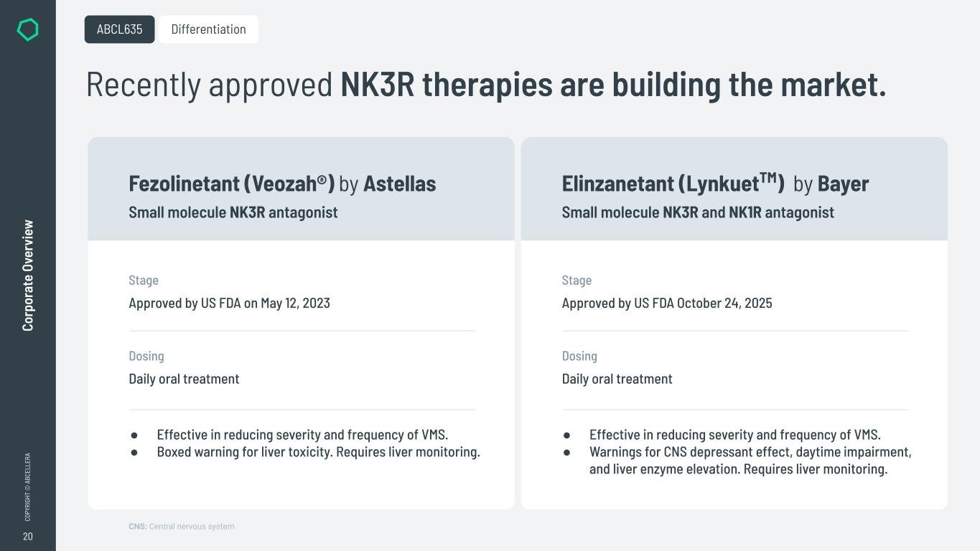The width and height of the screenshot is (980, 551).
Task: Click the VMS effectiveness bullet in the Bayer card
Action: (x=734, y=435)
